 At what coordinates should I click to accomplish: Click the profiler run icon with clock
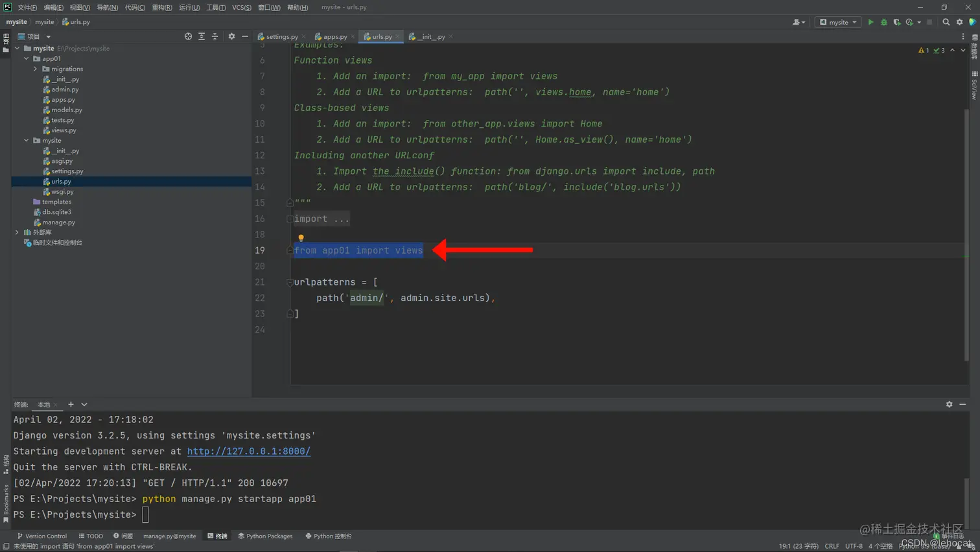(909, 22)
